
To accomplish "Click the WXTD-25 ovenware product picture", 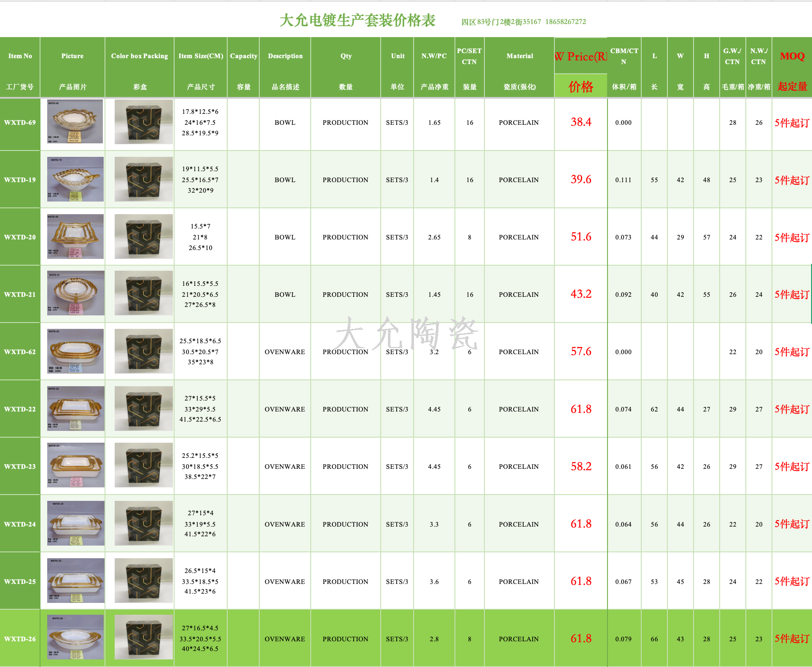I will (x=75, y=581).
